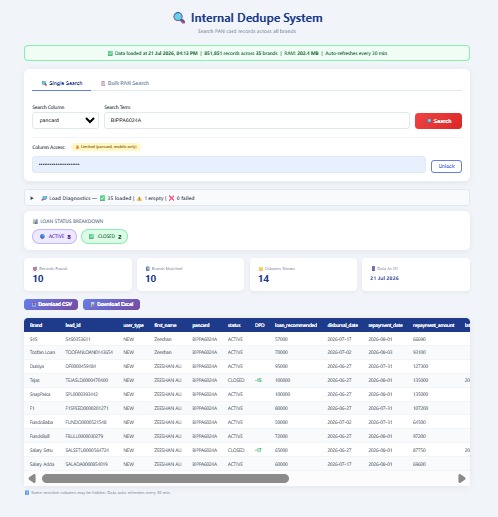Screen dimensions: 498x517
Task: Click the Search Term input field
Action: [257, 120]
